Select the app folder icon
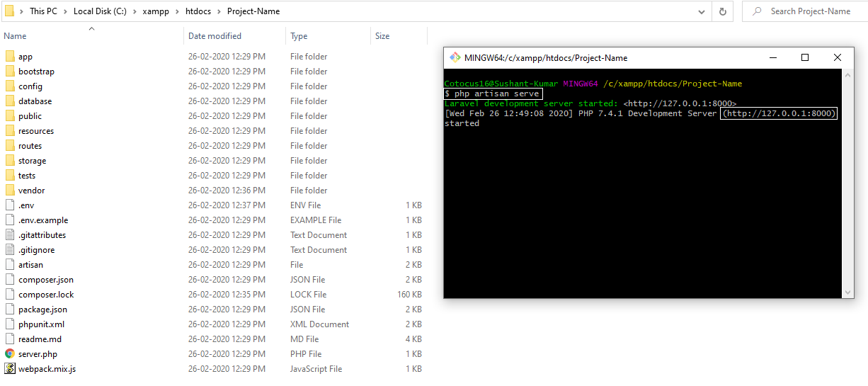 point(10,57)
